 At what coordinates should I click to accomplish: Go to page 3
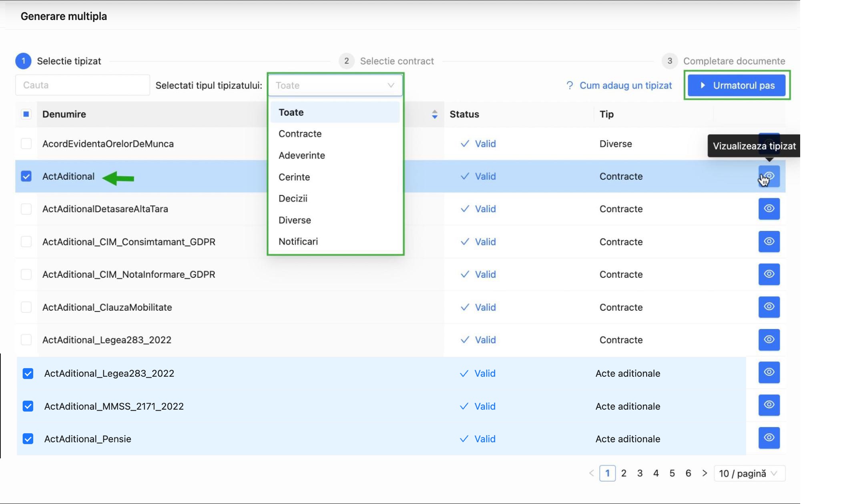point(640,473)
